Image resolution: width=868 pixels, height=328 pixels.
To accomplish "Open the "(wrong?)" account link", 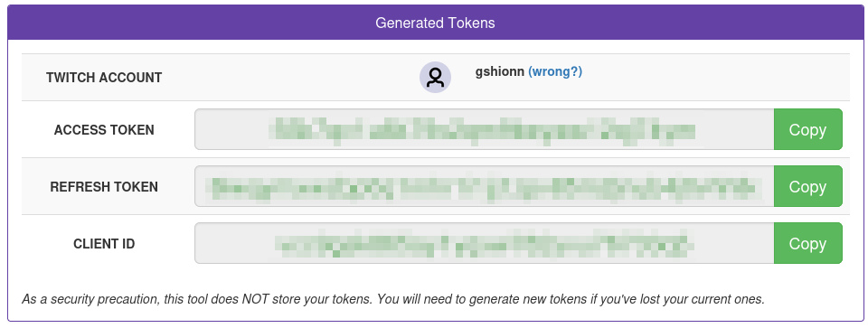I will tap(554, 72).
